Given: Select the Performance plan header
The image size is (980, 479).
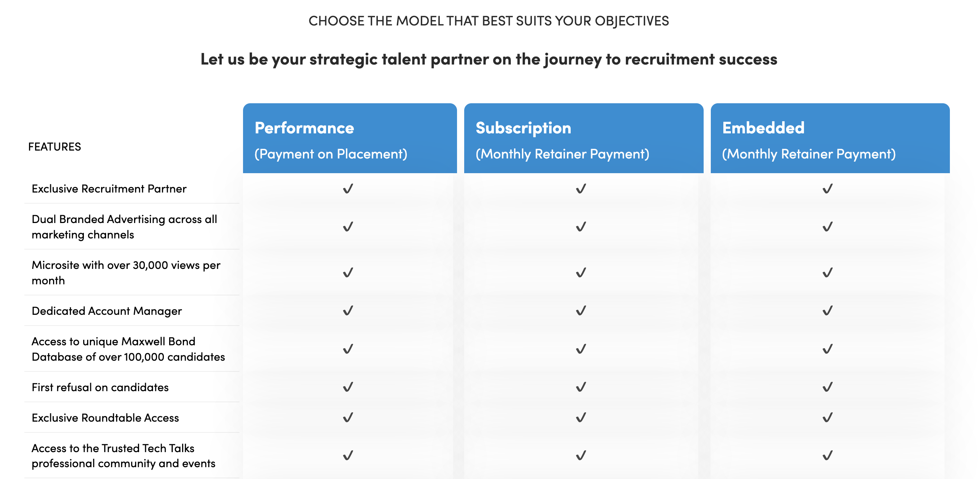Looking at the screenshot, I should 349,138.
